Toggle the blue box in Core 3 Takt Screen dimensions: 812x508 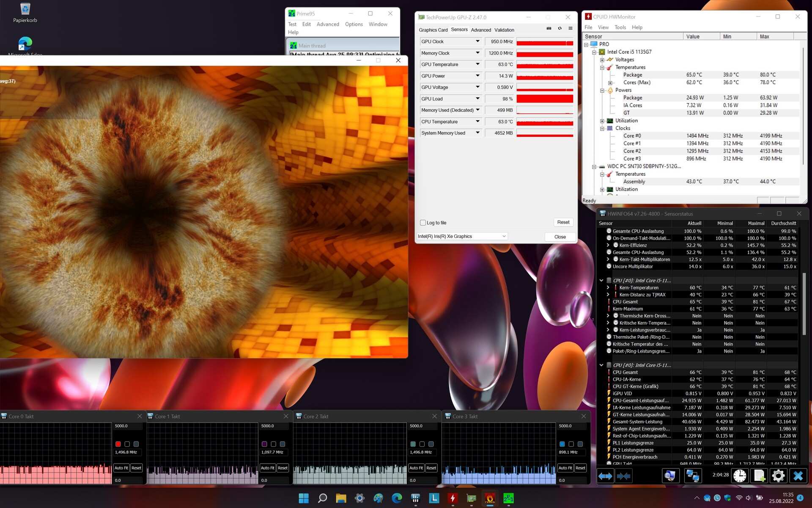(x=562, y=444)
